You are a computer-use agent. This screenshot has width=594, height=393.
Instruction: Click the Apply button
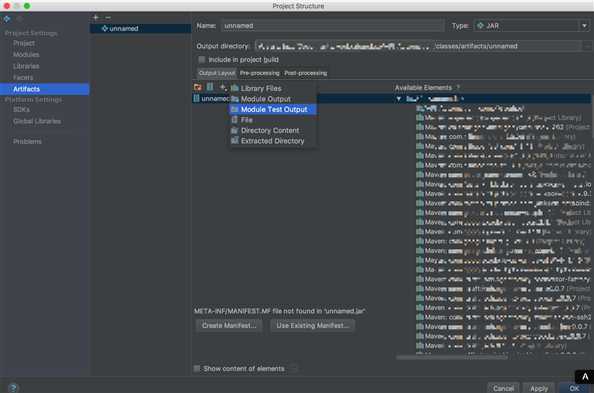pos(539,388)
